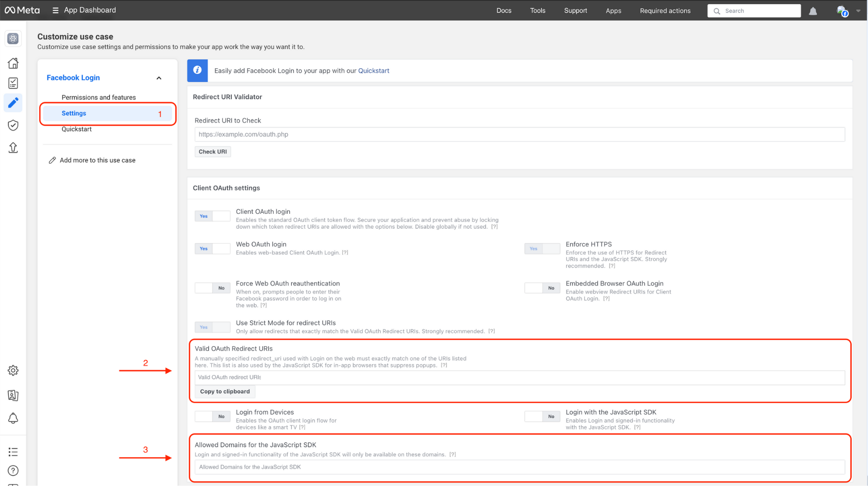The height and width of the screenshot is (488, 868).
Task: Select the Use cases pencil icon
Action: 13,103
